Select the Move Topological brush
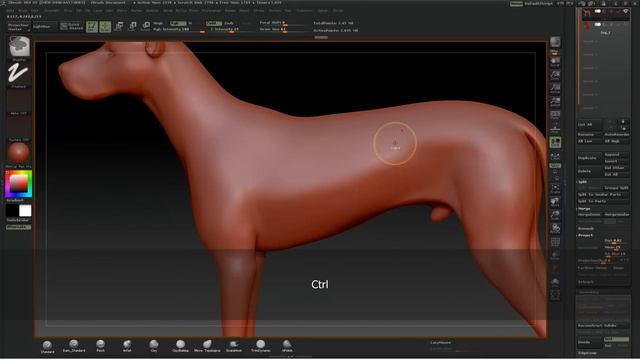This screenshot has height=360, width=640. click(207, 347)
